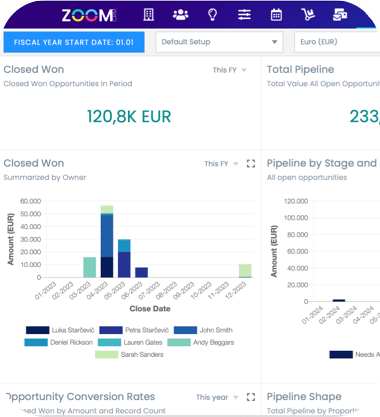Viewport: 380px width, 417px height.
Task: Click the 120,8K EUR closed won value
Action: tap(129, 116)
